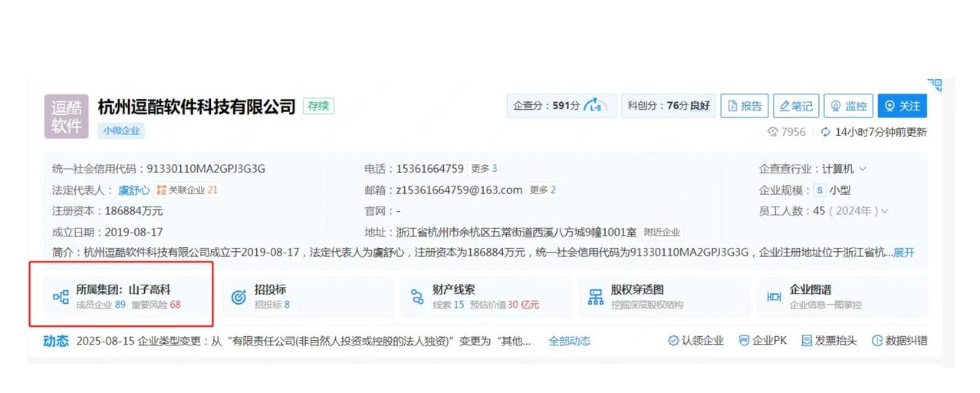980x393 pixels.
Task: Open the 所属集团 山子高科 card
Action: pos(127,296)
